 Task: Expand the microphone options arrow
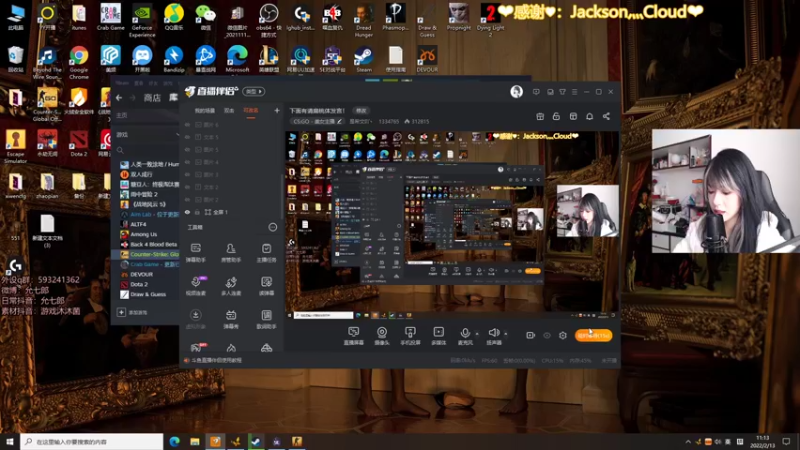pos(478,334)
